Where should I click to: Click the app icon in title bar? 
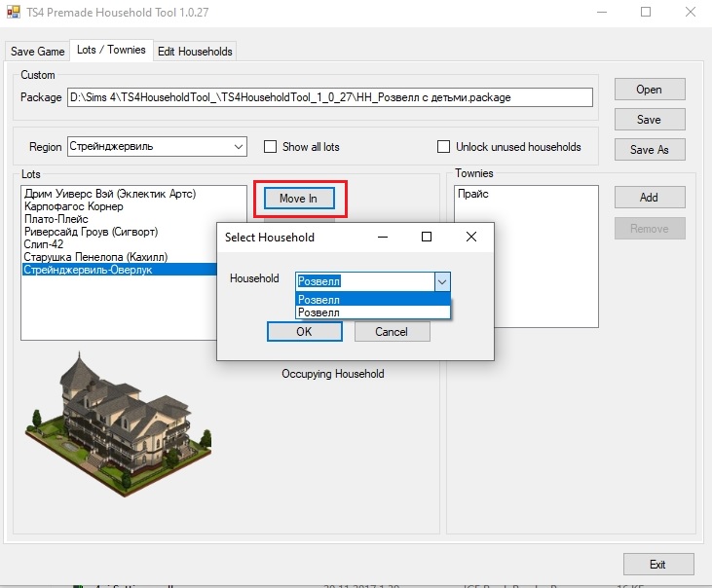point(13,13)
